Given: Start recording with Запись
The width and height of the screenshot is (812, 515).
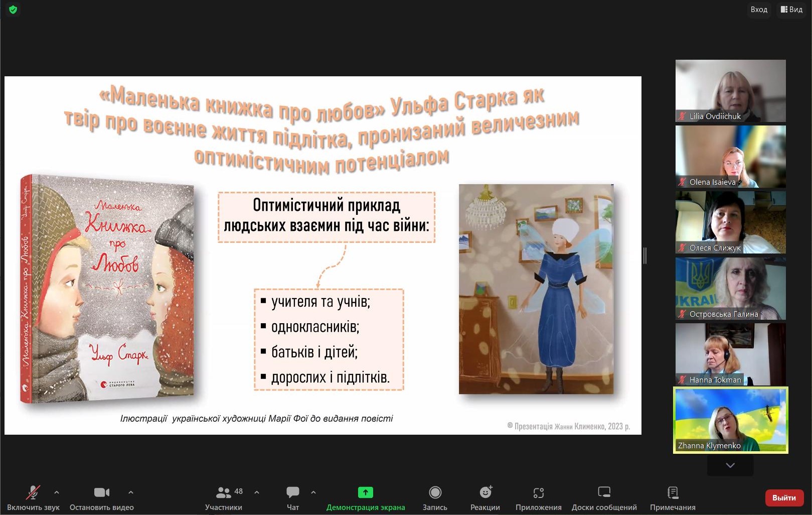Looking at the screenshot, I should pos(435,498).
